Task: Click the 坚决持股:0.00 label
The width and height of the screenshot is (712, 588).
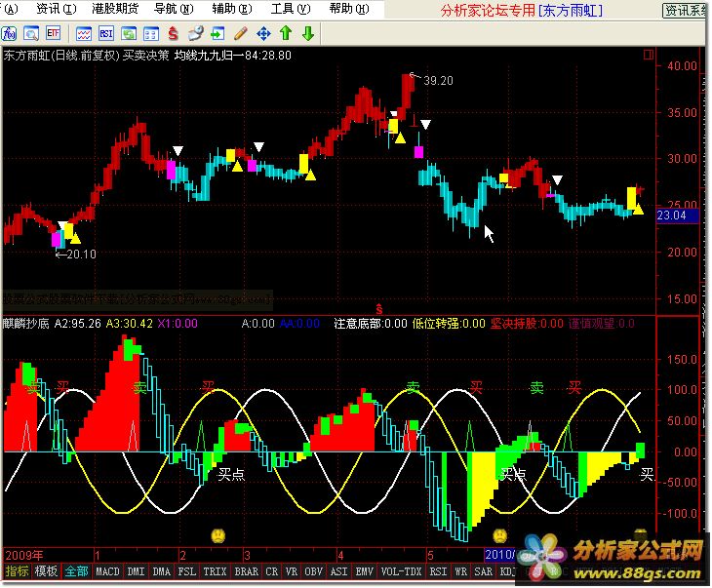Action: tap(528, 324)
